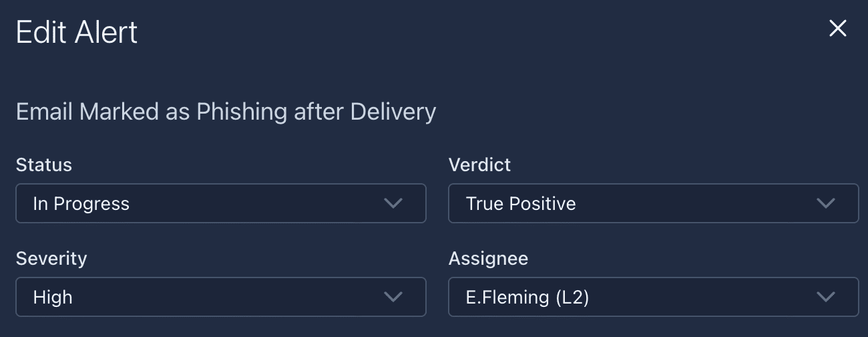Click the Verdict field label
The image size is (868, 337).
click(x=479, y=165)
